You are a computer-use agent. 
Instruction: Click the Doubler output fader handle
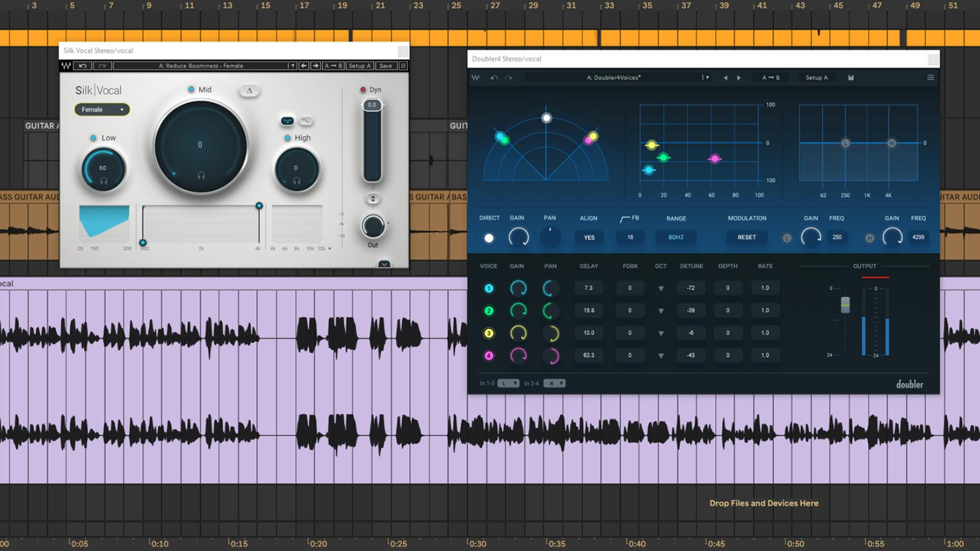pos(845,305)
